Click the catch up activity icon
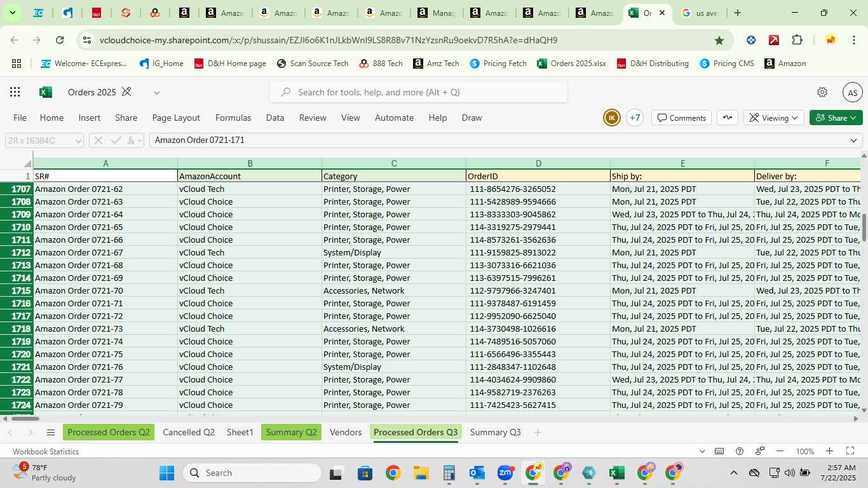The width and height of the screenshot is (868, 488). [728, 118]
